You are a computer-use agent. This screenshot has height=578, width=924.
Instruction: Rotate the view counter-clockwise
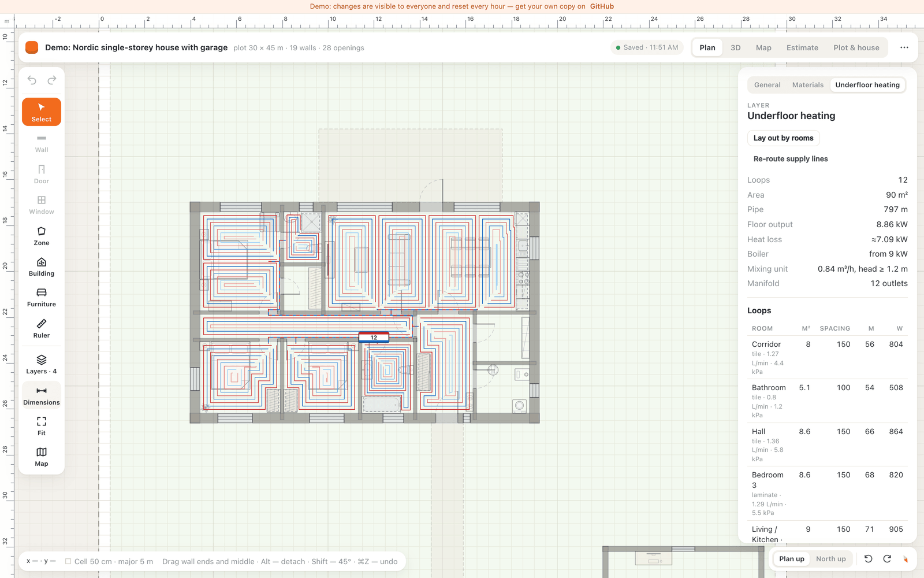[868, 559]
